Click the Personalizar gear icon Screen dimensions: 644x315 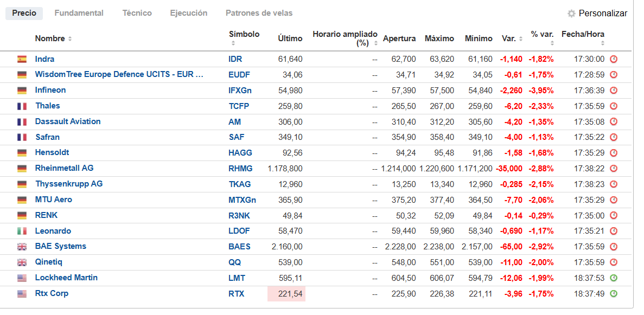click(x=571, y=14)
